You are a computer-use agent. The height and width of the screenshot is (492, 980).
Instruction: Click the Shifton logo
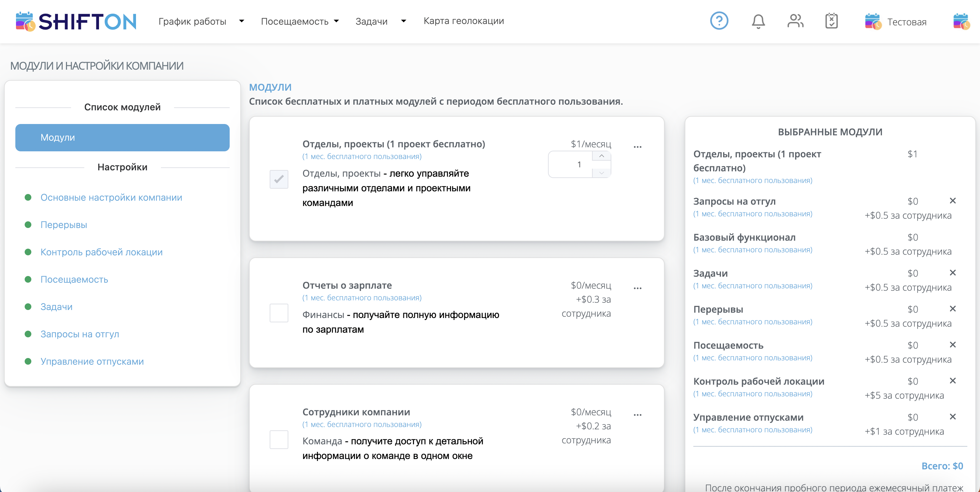point(76,21)
